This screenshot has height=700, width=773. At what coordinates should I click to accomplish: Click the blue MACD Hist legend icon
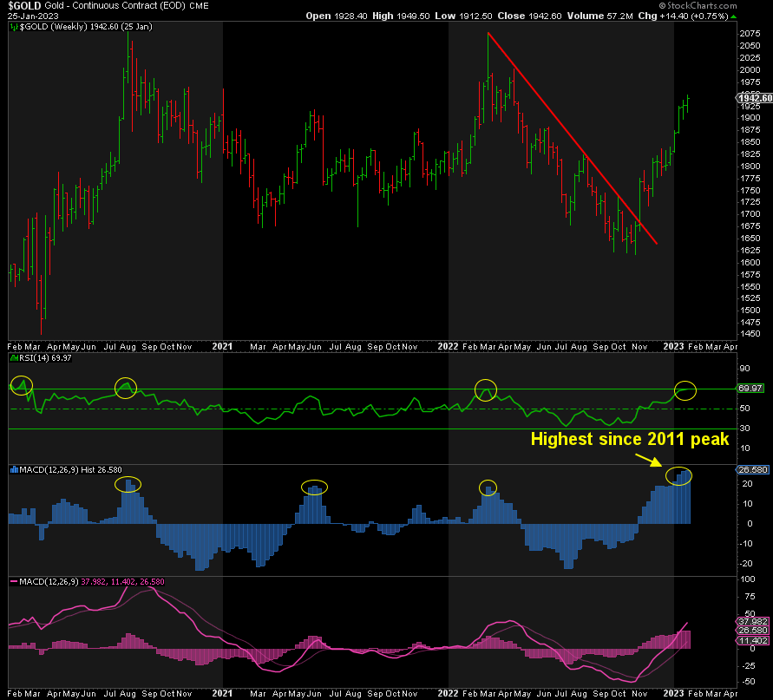pos(13,470)
